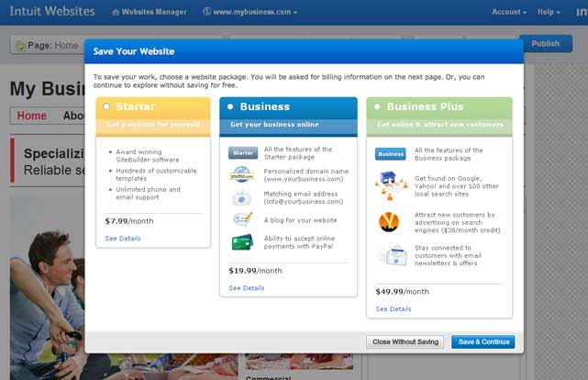The image size is (588, 380).
Task: Click Save & Continue button
Action: click(483, 341)
